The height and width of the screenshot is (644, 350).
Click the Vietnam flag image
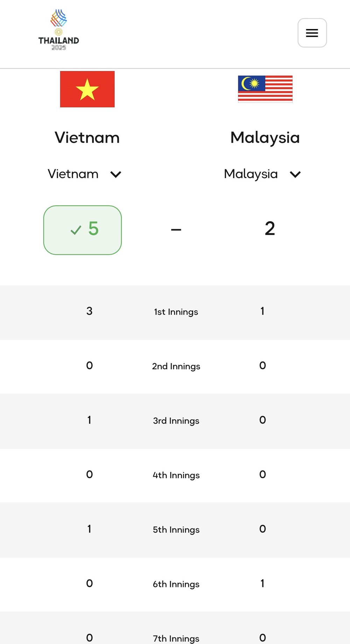(x=87, y=89)
